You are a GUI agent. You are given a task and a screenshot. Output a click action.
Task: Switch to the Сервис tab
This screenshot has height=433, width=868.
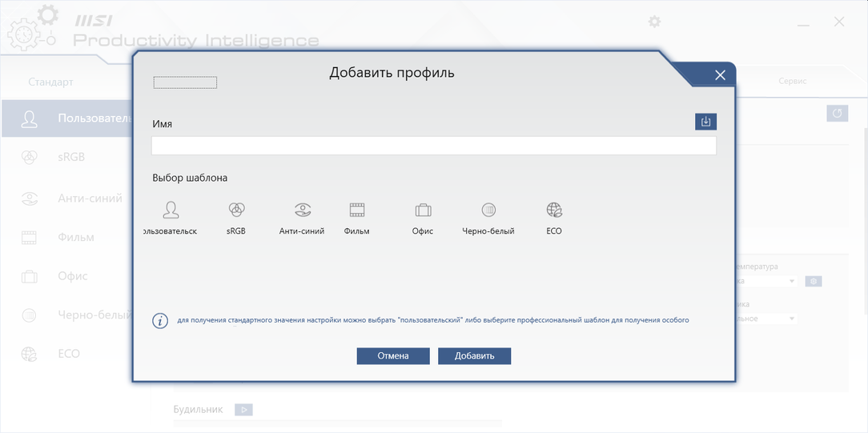tap(793, 81)
